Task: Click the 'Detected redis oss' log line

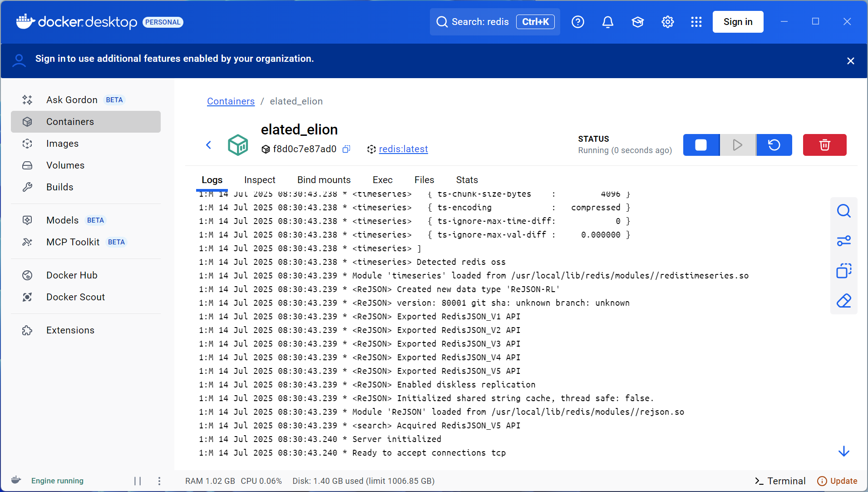Action: tap(352, 262)
